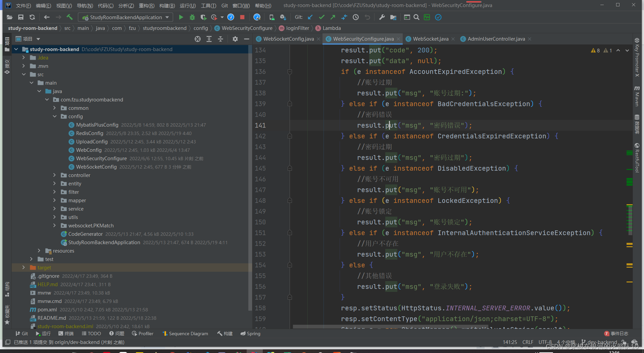Open the 事件日志 event log
Viewport: 644px width, 353px height.
point(616,334)
